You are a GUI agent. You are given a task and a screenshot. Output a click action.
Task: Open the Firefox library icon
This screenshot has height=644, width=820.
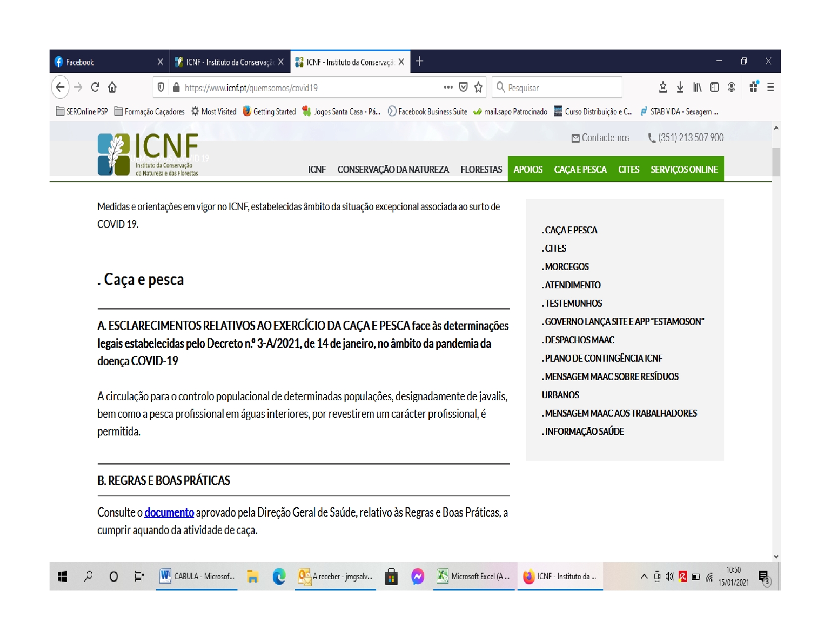697,88
